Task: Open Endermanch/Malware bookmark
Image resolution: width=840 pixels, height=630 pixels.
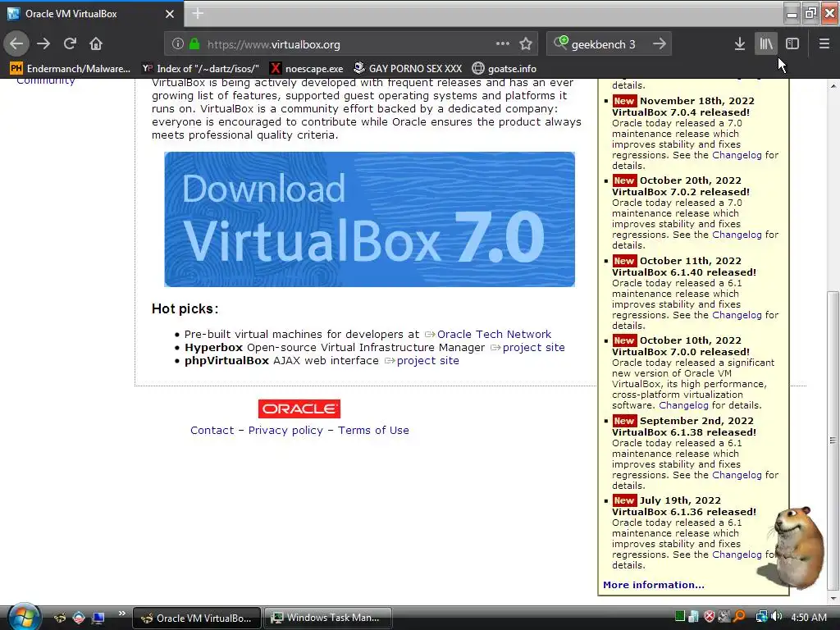Action: tap(71, 69)
